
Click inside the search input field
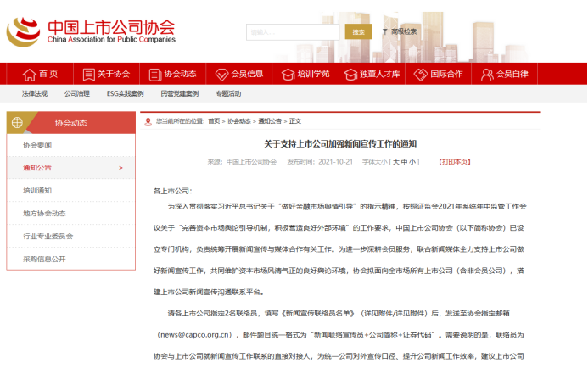pyautogui.click(x=294, y=31)
